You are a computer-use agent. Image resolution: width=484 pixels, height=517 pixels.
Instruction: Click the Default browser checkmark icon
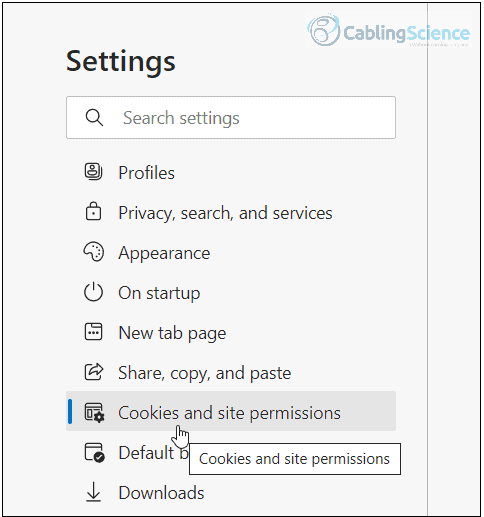tap(94, 452)
